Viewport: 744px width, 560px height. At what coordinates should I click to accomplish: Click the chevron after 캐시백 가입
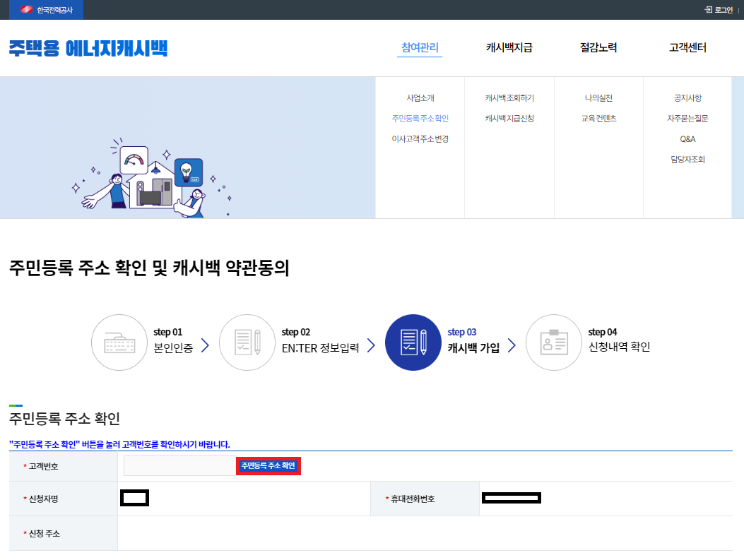512,345
